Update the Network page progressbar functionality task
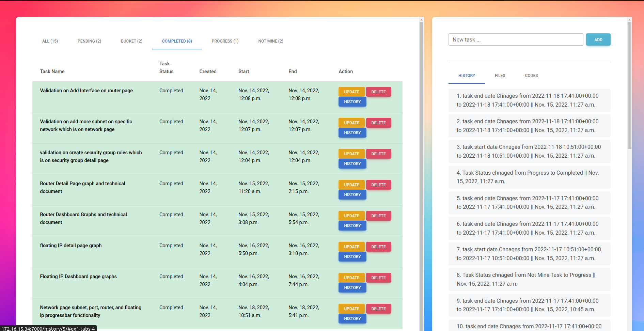The image size is (644, 331). (351, 309)
